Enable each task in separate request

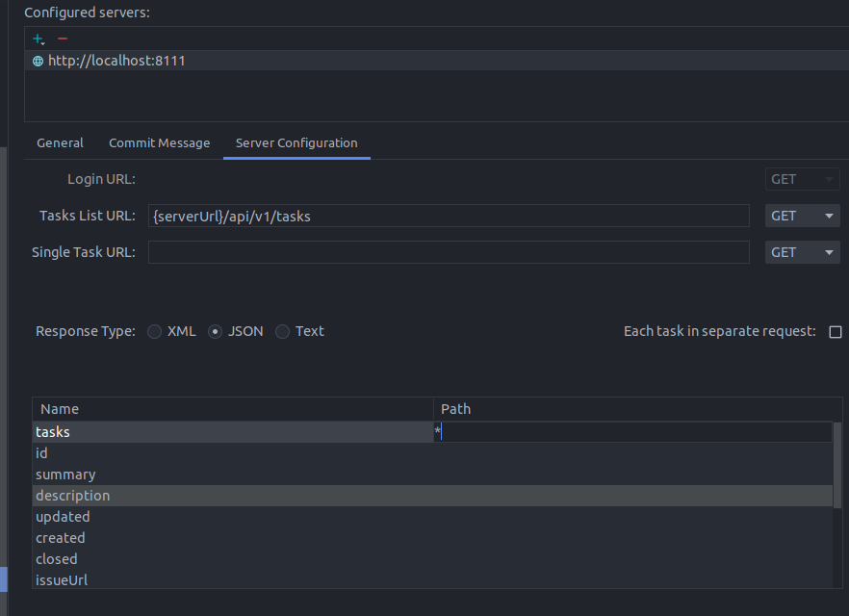coord(835,332)
